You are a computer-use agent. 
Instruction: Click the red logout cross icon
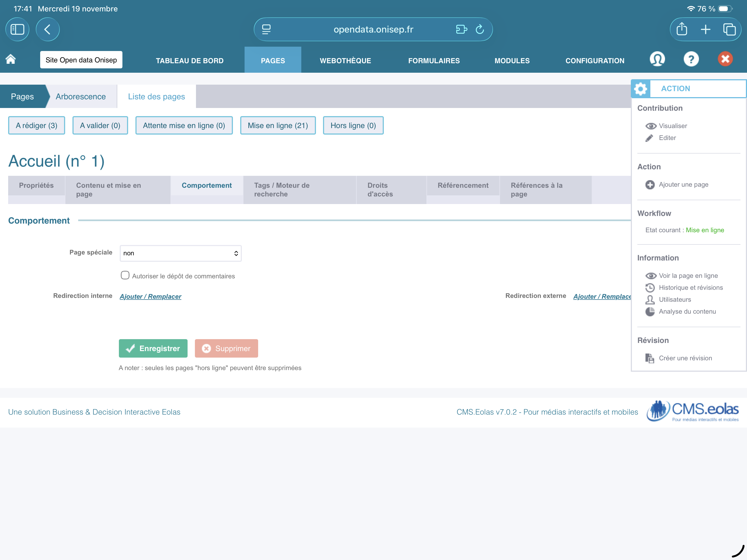tap(725, 59)
